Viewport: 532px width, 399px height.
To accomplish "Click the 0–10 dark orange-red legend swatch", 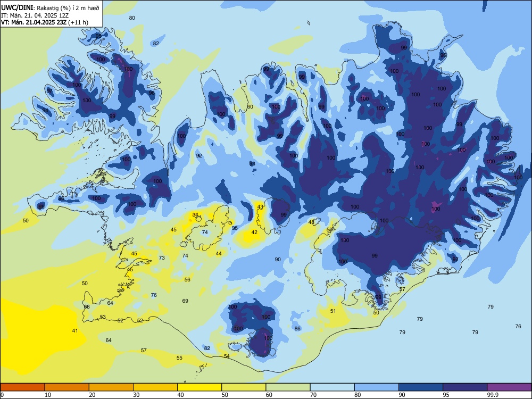I will tap(22, 387).
